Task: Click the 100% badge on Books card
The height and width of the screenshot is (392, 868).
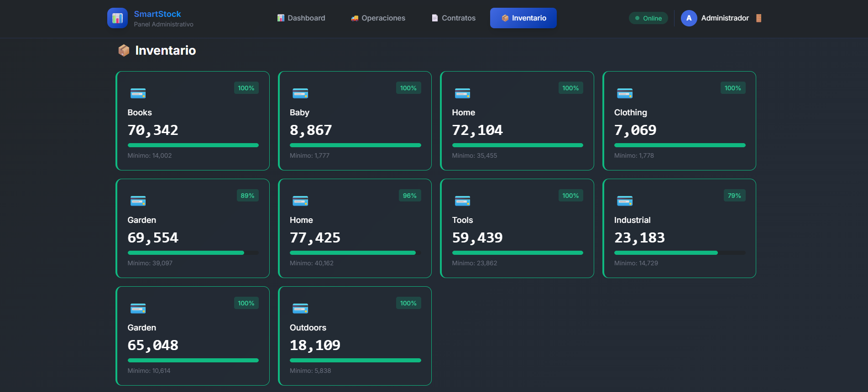Action: point(246,88)
